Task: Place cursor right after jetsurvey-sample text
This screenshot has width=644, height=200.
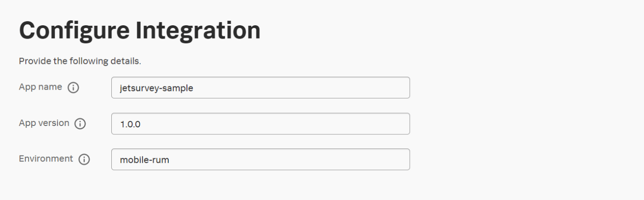Action: (194, 88)
